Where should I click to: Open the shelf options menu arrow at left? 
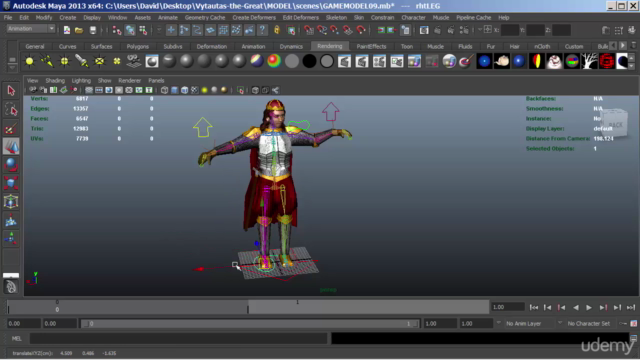[12, 67]
